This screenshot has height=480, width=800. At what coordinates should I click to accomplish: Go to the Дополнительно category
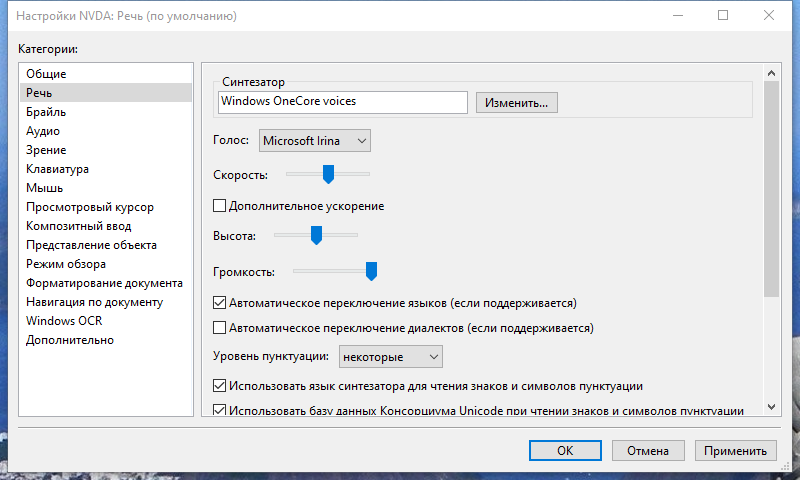tap(106, 340)
